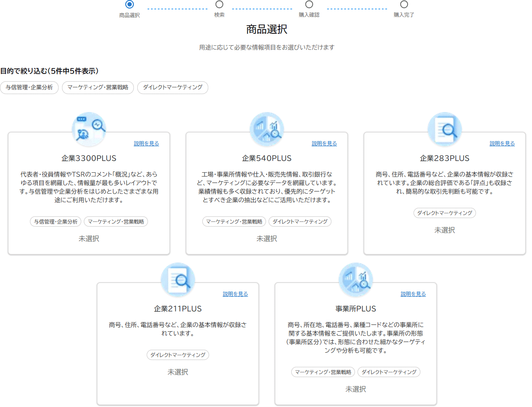Click the 企業211PLUS document icon
Viewport: 532px width, 407px height.
[x=178, y=280]
